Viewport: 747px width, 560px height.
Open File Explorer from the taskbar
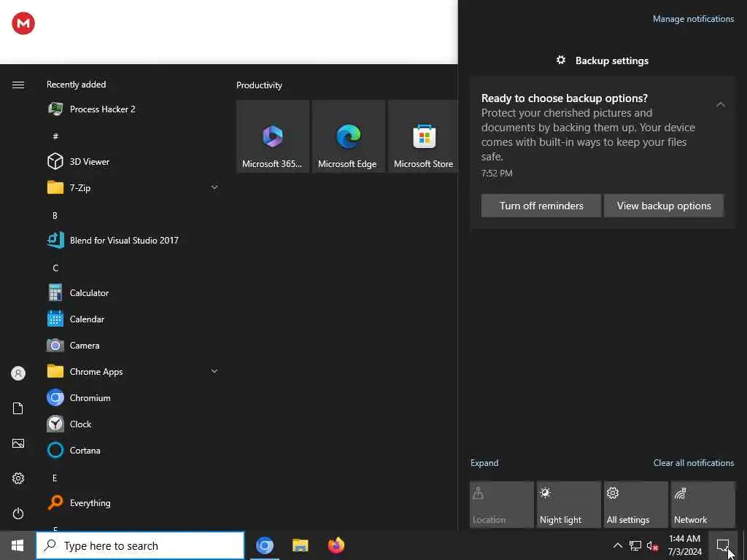click(300, 545)
